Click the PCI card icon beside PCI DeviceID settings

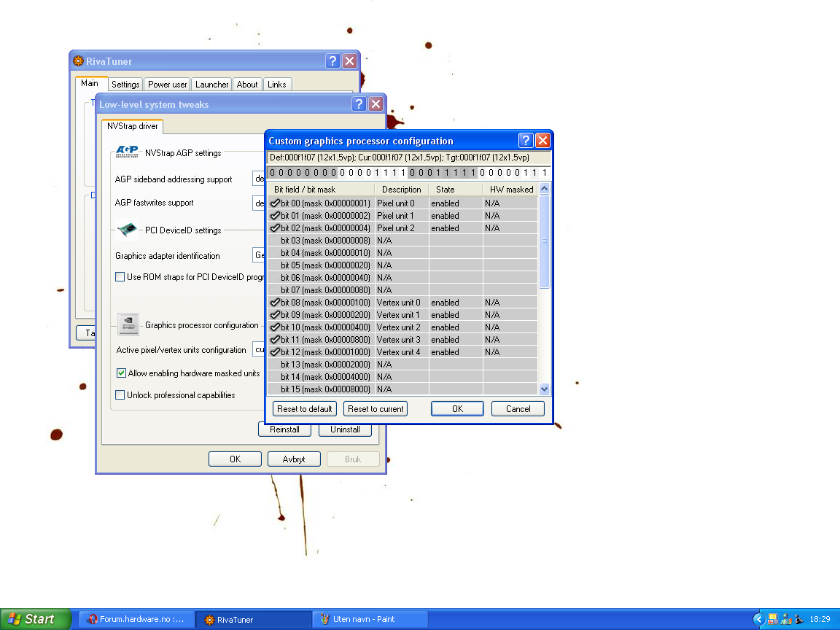coord(127,230)
